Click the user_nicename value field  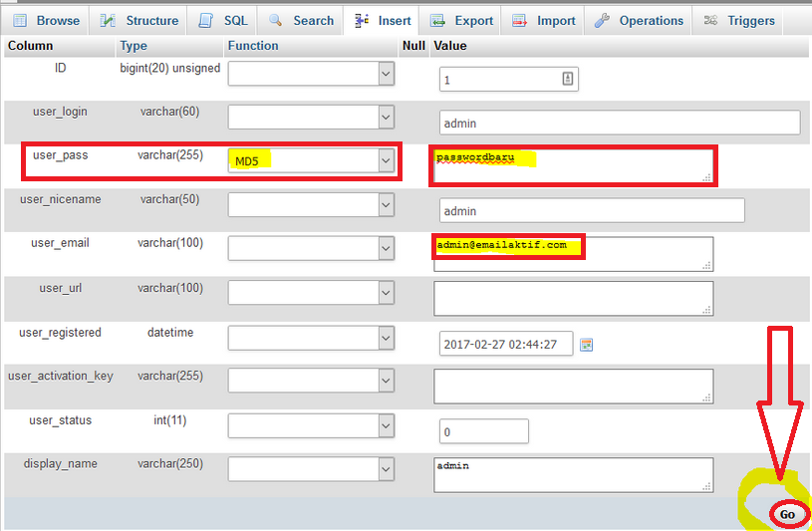pyautogui.click(x=592, y=210)
